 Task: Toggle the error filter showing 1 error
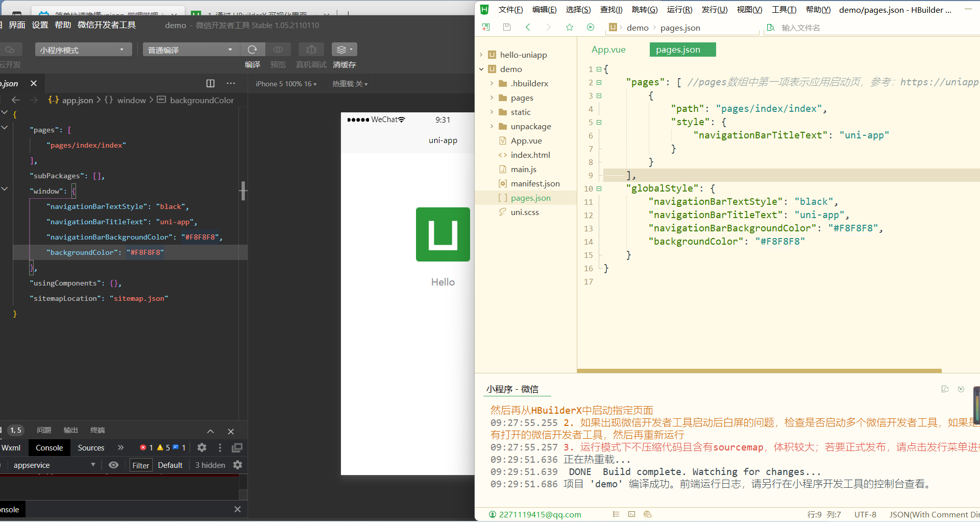[x=146, y=447]
